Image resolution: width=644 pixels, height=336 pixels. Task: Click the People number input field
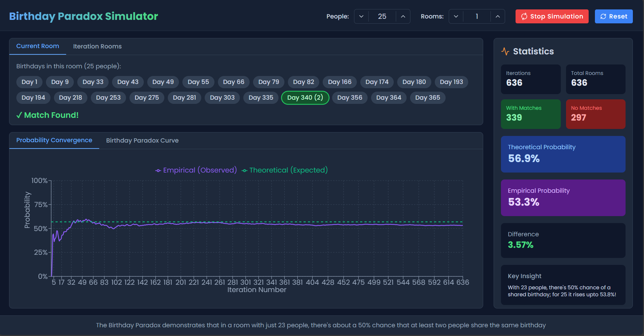382,16
